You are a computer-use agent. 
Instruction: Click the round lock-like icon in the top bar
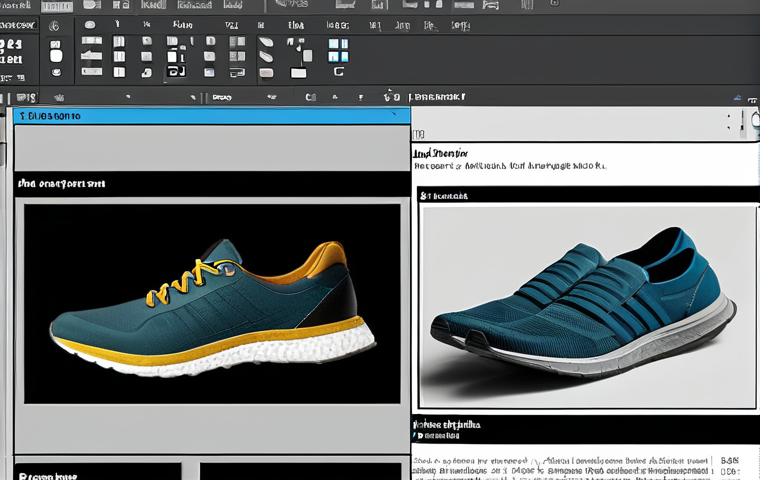coord(554,3)
